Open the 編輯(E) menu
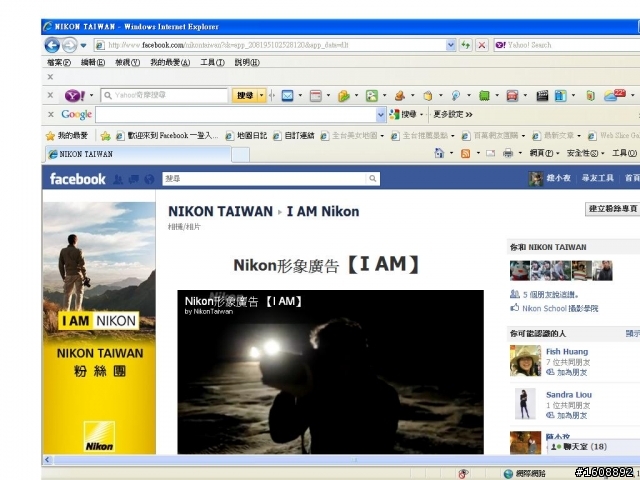This screenshot has width=640, height=480. 93,62
